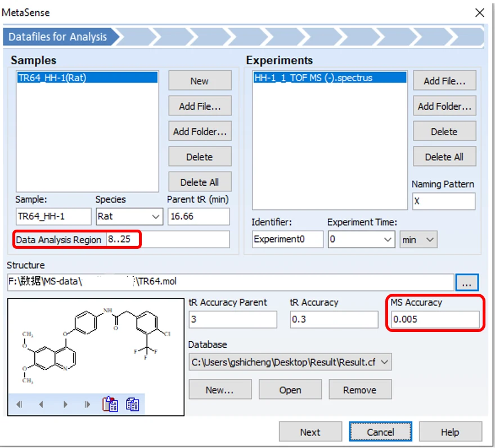The image size is (495, 448).
Task: Copy structure to clipboard icon
Action: (133, 405)
